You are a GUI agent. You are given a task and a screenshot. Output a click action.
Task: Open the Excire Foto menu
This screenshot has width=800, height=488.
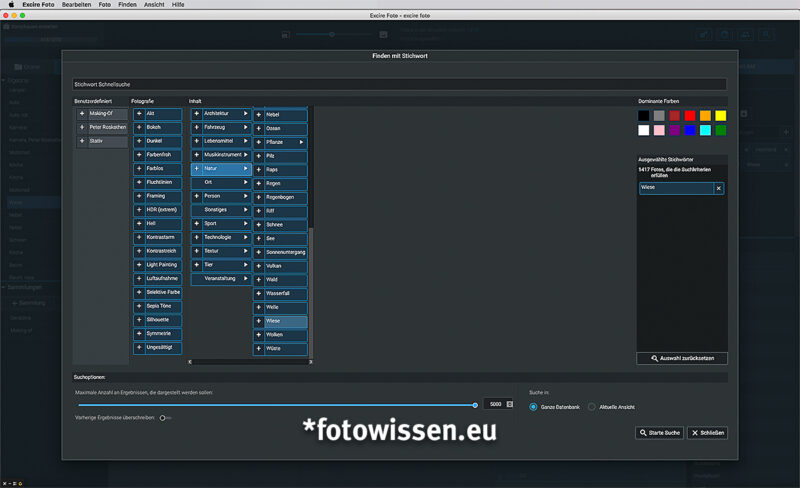point(38,5)
